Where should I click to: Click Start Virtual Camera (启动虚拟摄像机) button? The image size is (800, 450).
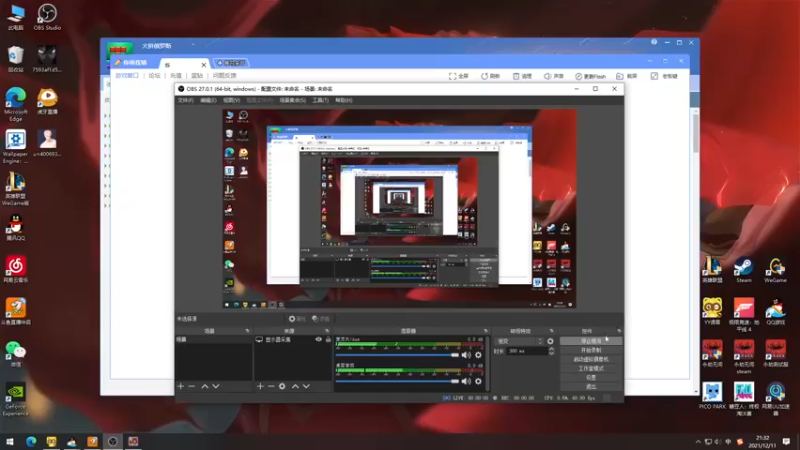click(591, 359)
